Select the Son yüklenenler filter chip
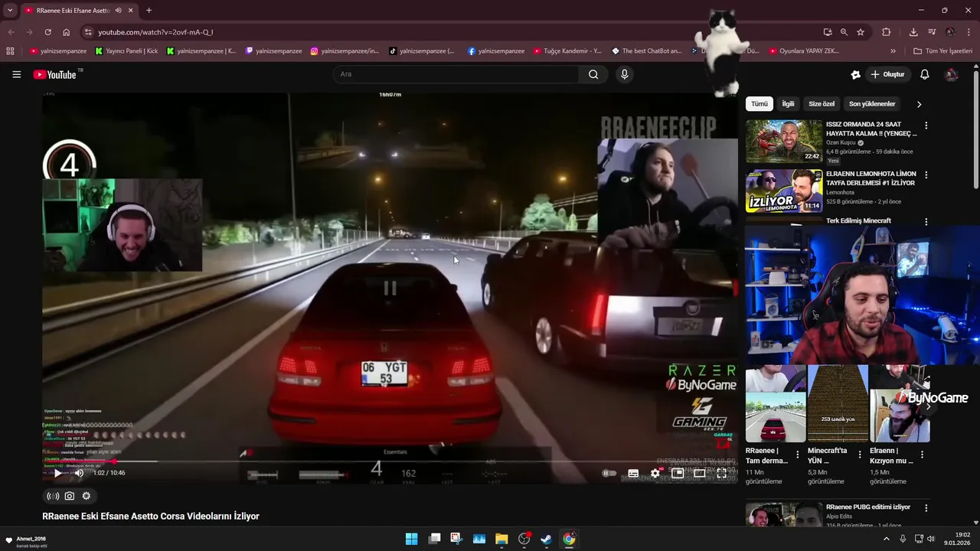 [872, 104]
